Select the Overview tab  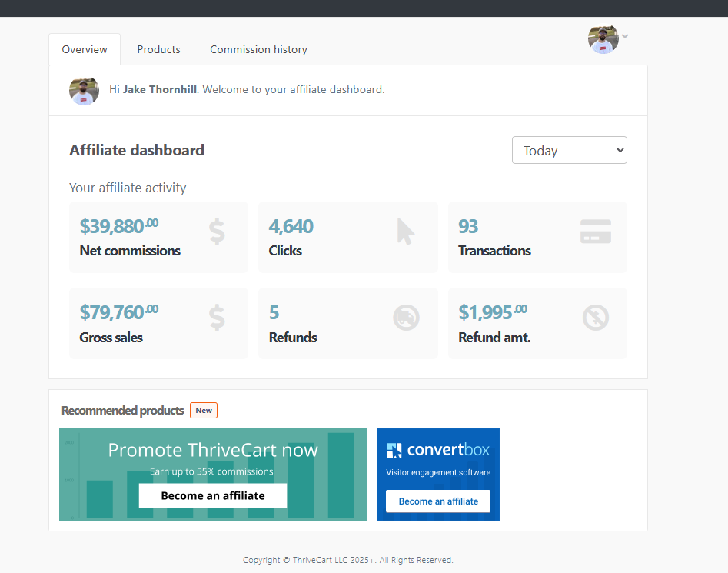tap(85, 49)
